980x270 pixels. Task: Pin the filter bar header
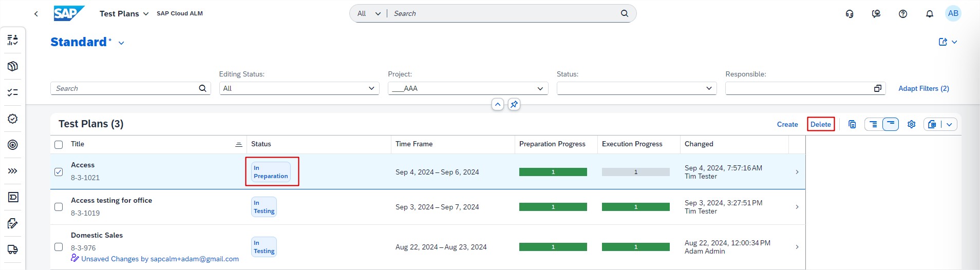514,104
